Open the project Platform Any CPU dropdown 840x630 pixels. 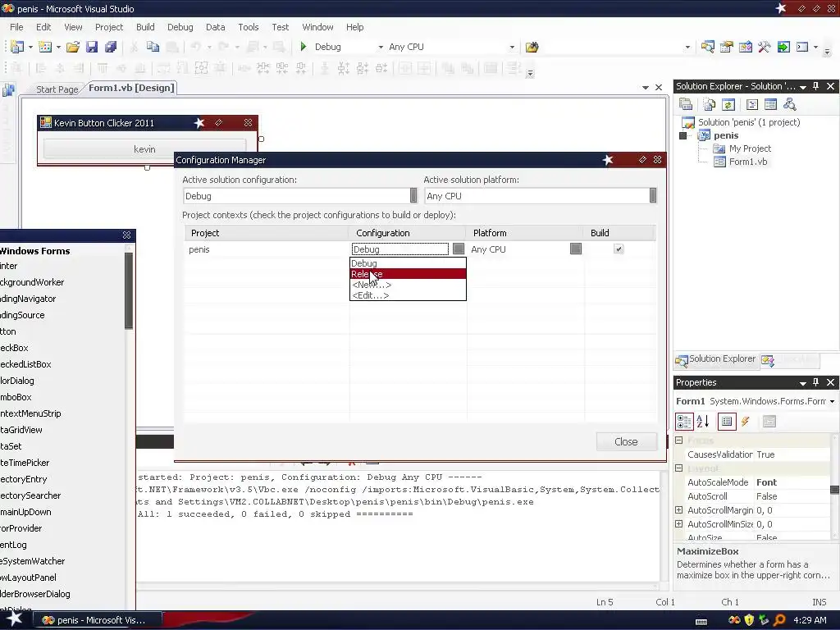(576, 249)
